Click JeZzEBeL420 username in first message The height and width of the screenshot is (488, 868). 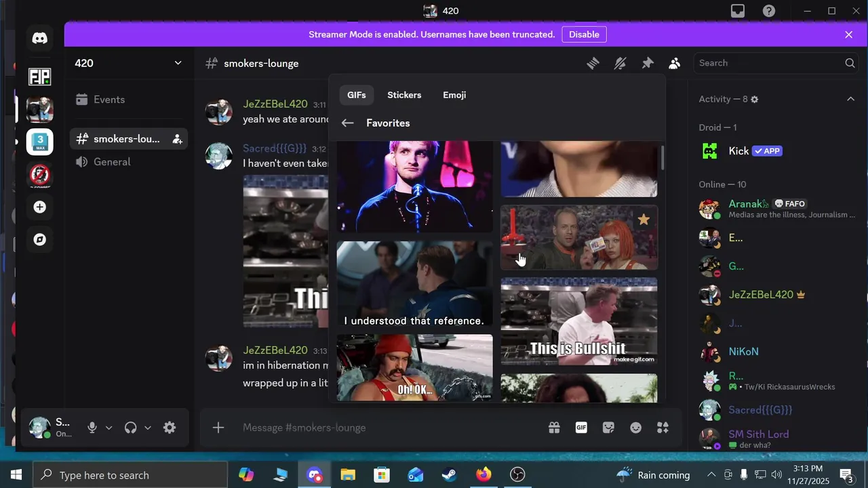coord(275,104)
